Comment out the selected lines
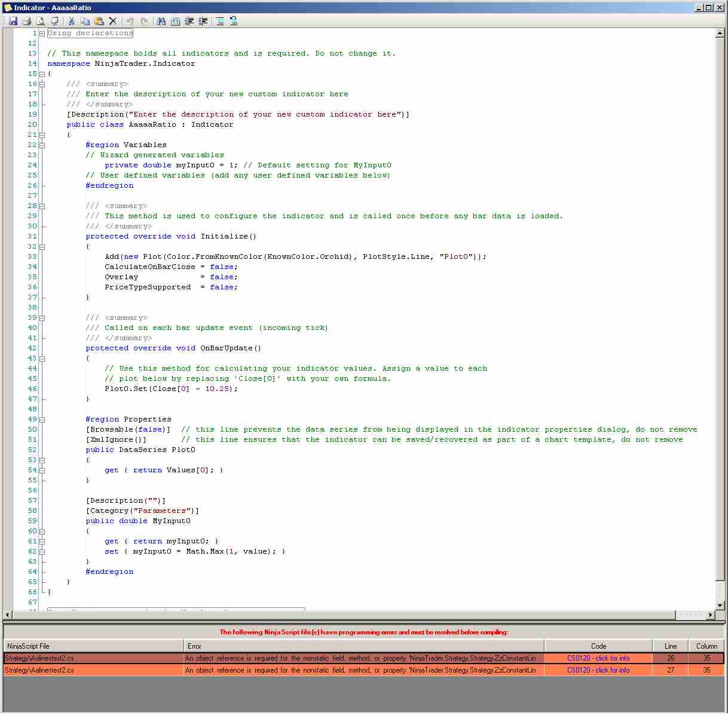This screenshot has width=728, height=715. 220,21
